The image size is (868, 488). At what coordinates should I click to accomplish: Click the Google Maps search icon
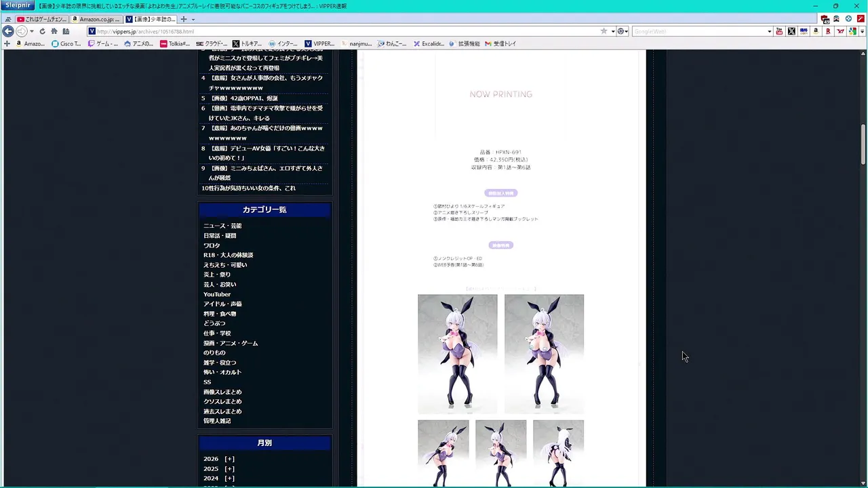[852, 31]
